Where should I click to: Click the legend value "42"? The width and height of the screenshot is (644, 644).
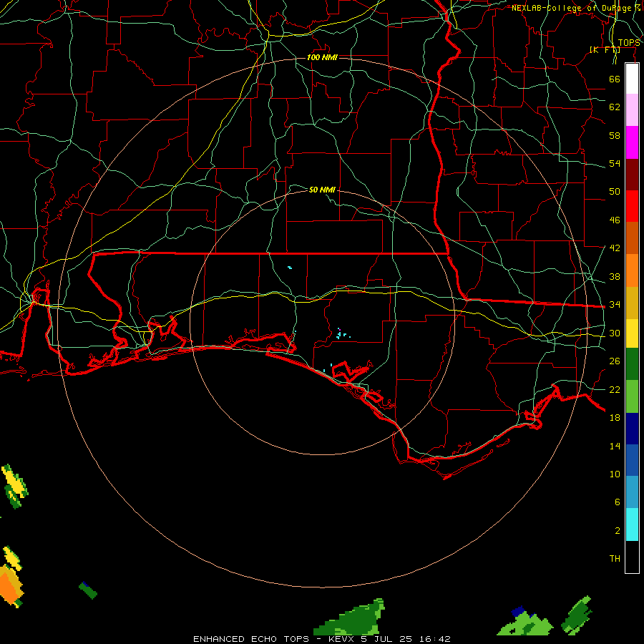615,248
